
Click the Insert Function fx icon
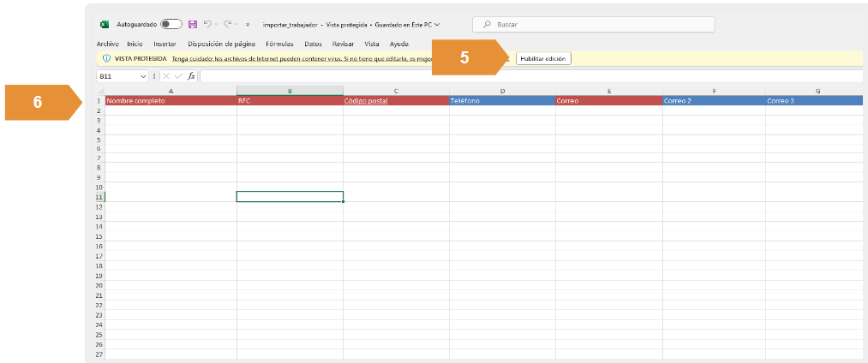tap(191, 76)
